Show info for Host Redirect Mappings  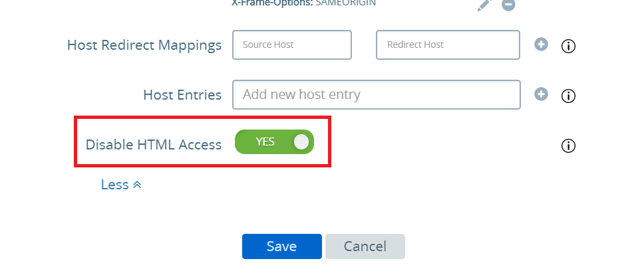(568, 46)
